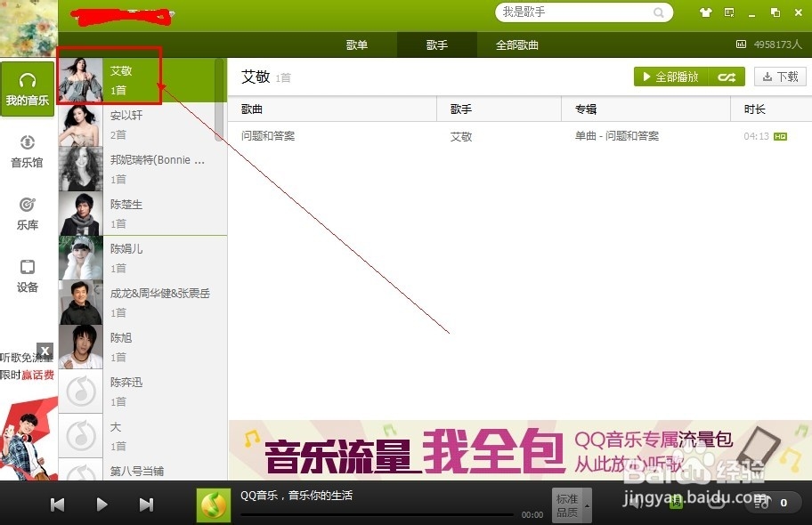Switch to the 歌单 tab

tap(356, 44)
